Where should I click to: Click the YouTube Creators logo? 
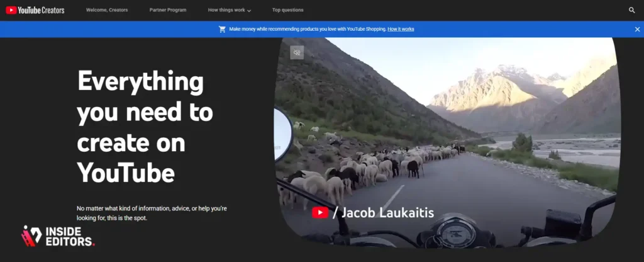(35, 10)
